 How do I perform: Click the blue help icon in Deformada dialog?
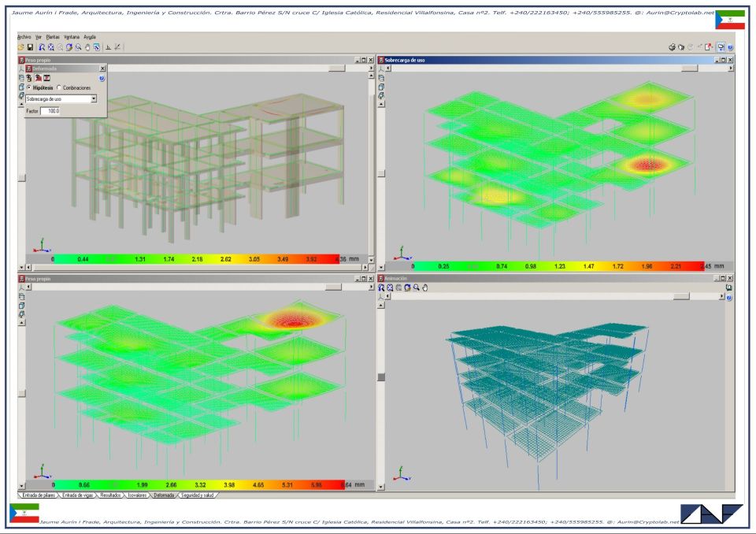click(102, 78)
